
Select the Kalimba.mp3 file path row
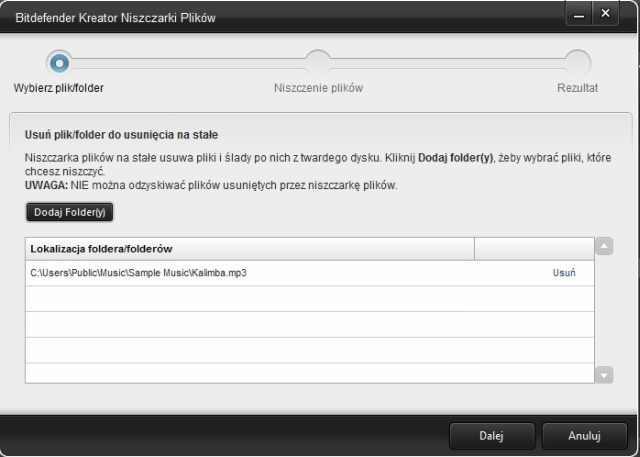139,273
